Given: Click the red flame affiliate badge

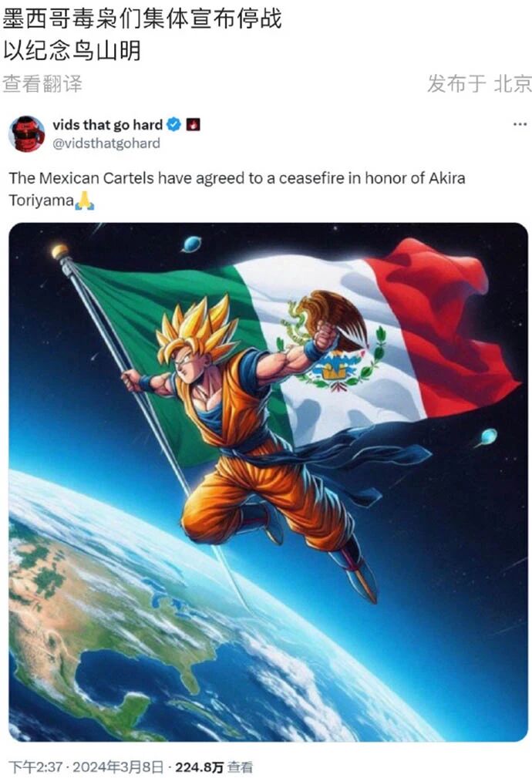Looking at the screenshot, I should [x=193, y=124].
